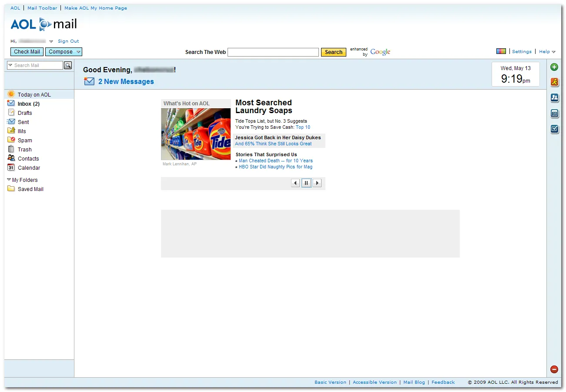Click the AOL Mail logo
This screenshot has height=392, width=566.
(x=44, y=24)
